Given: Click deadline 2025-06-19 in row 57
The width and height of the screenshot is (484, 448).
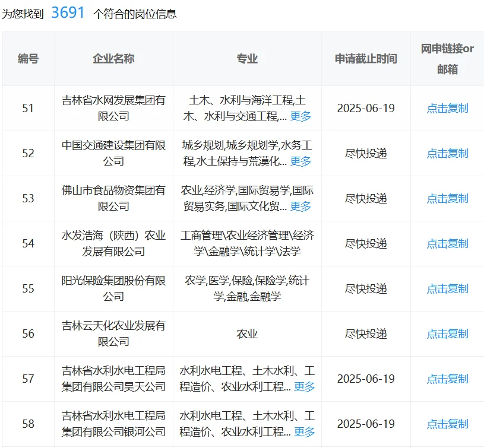Looking at the screenshot, I should pos(366,379).
